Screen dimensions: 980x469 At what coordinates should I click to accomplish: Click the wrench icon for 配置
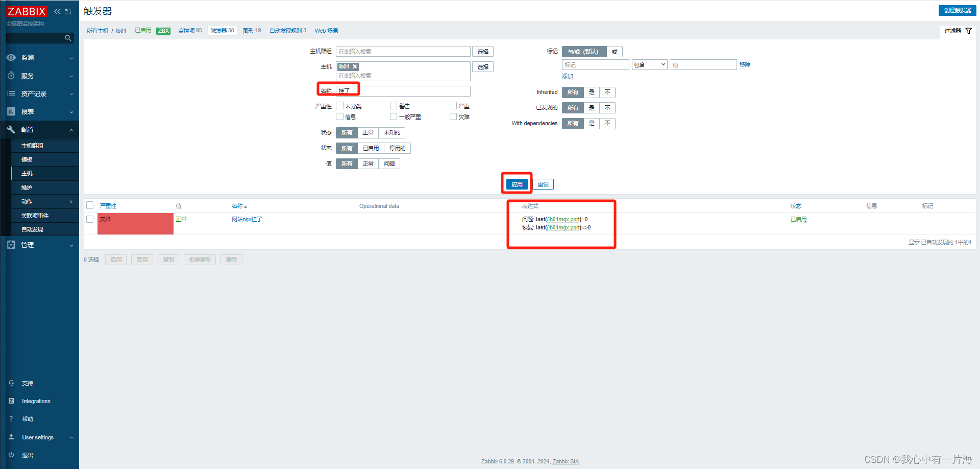(x=11, y=130)
